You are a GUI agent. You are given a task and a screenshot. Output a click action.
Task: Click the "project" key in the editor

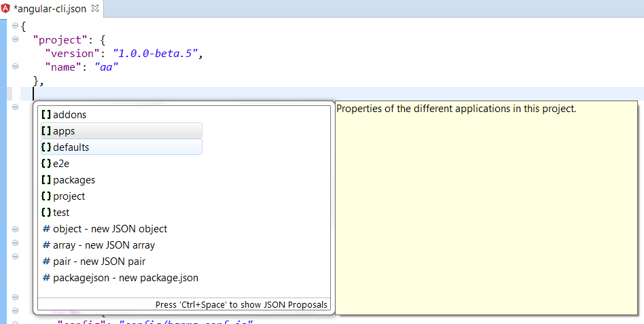click(x=60, y=40)
